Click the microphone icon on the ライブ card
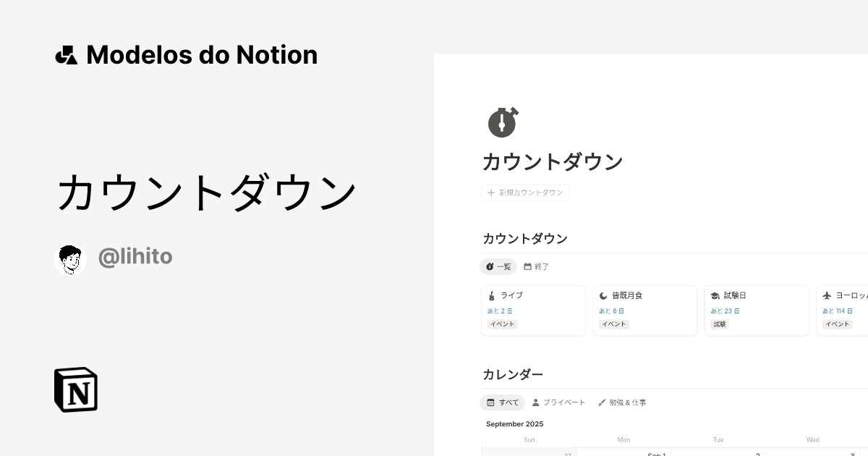The image size is (868, 456). [491, 295]
